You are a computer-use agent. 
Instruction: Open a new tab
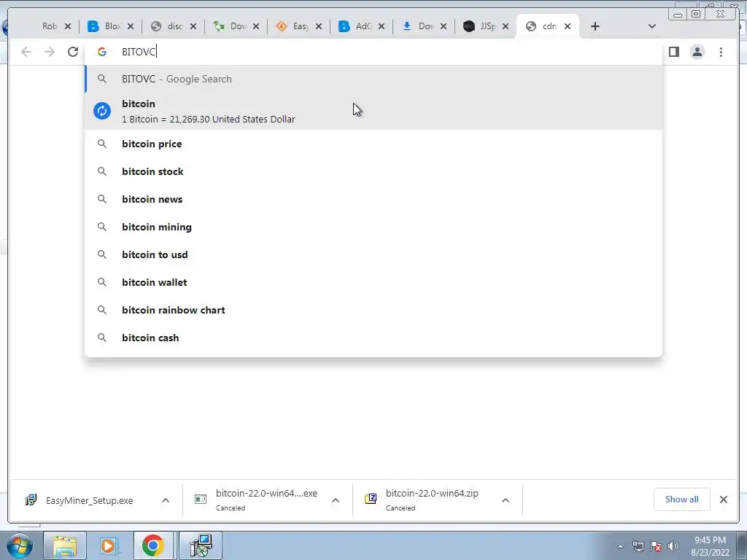595,26
